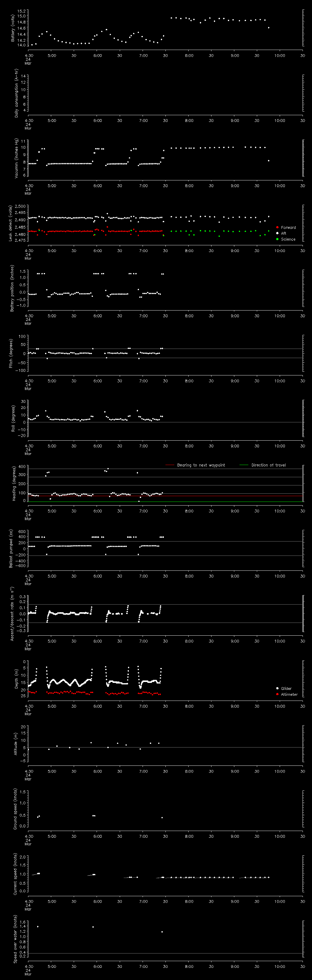Click the "400" tick on Heading axis
This screenshot has width=312, height=980.
pos(22,467)
